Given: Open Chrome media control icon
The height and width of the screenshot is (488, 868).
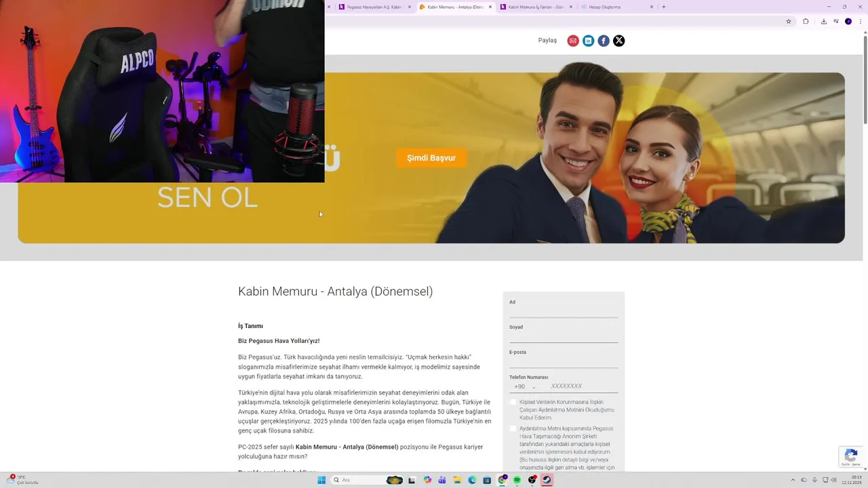Looking at the screenshot, I should [x=835, y=22].
